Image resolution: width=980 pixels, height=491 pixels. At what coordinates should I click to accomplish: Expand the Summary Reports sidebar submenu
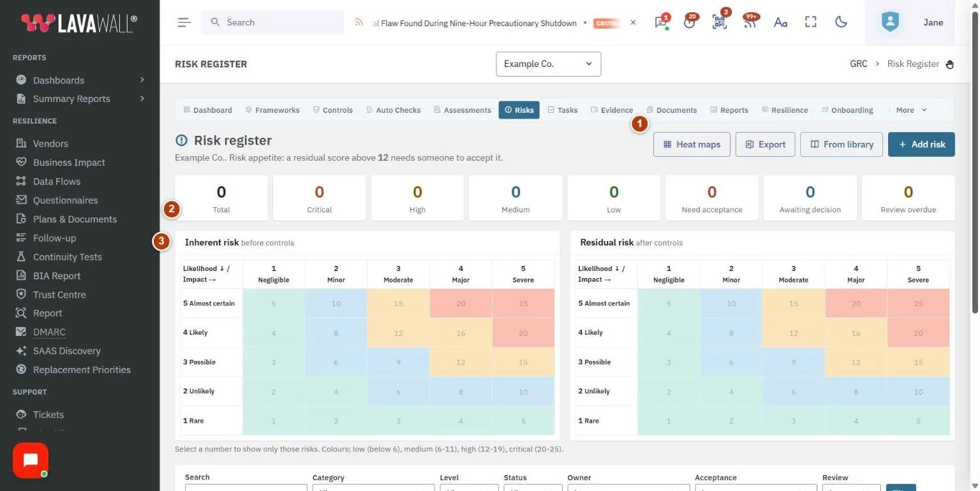[x=142, y=98]
